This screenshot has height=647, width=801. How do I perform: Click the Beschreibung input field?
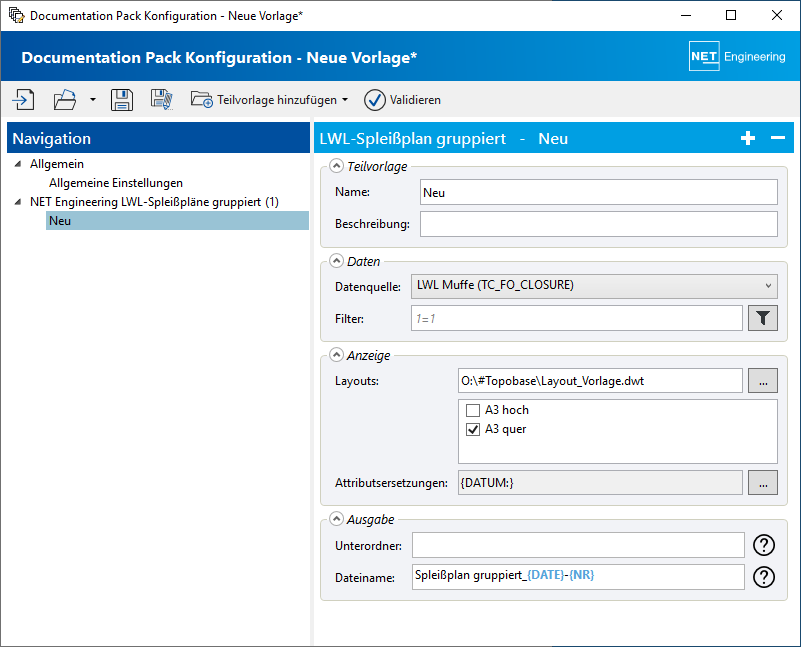[x=599, y=224]
